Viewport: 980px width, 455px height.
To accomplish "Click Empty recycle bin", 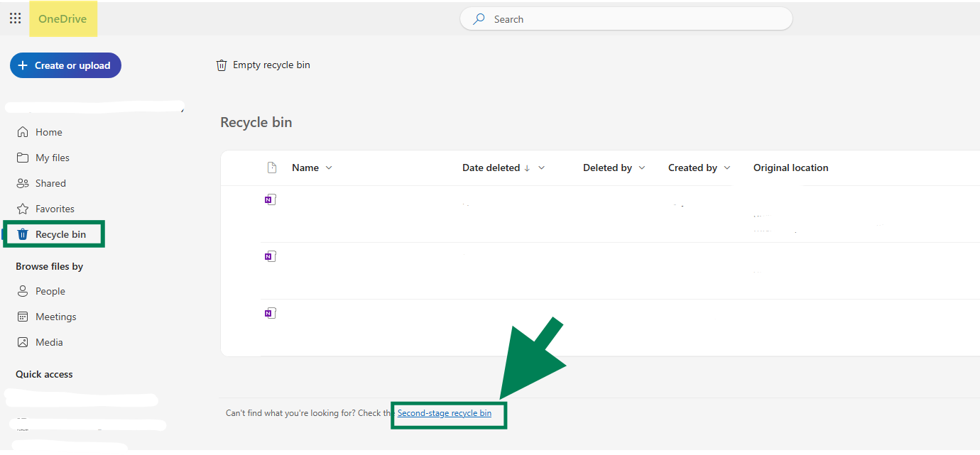I will [263, 65].
